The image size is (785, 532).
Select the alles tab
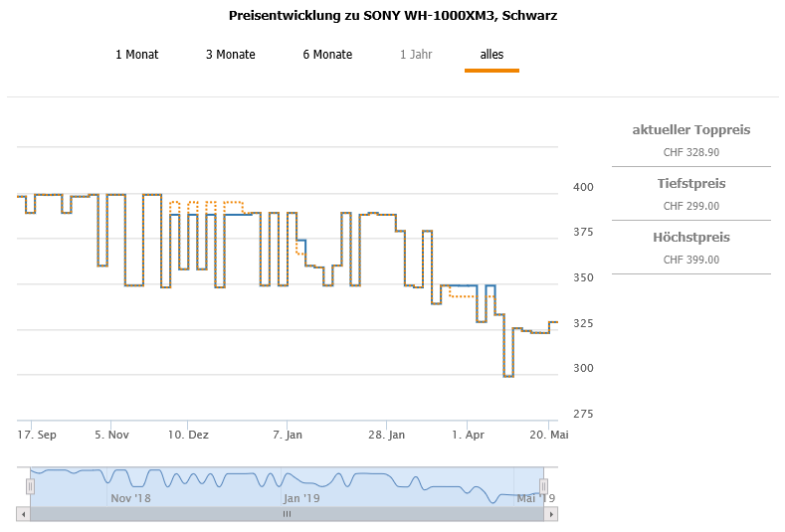(491, 55)
